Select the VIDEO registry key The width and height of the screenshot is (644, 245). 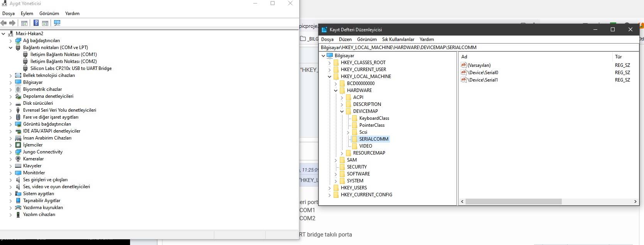(366, 146)
